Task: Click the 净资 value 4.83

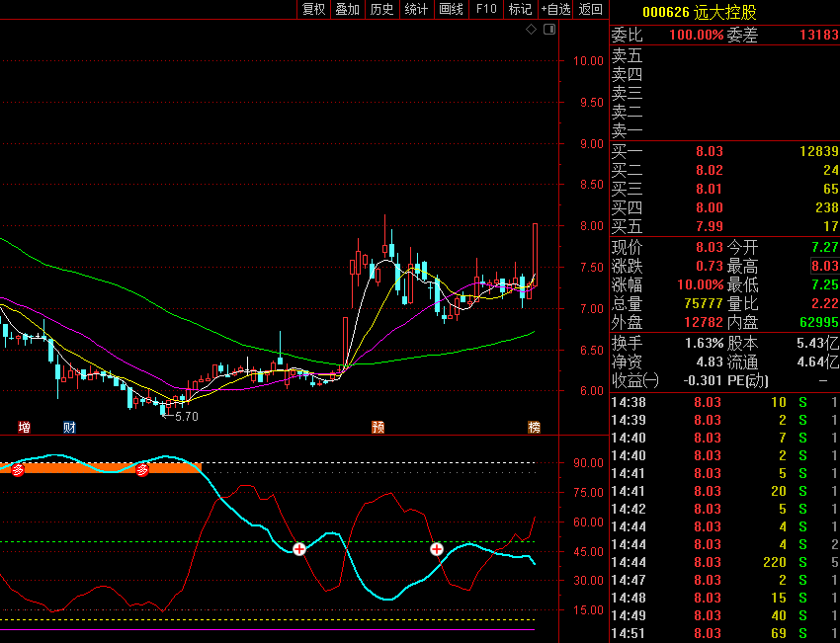Action: (711, 362)
